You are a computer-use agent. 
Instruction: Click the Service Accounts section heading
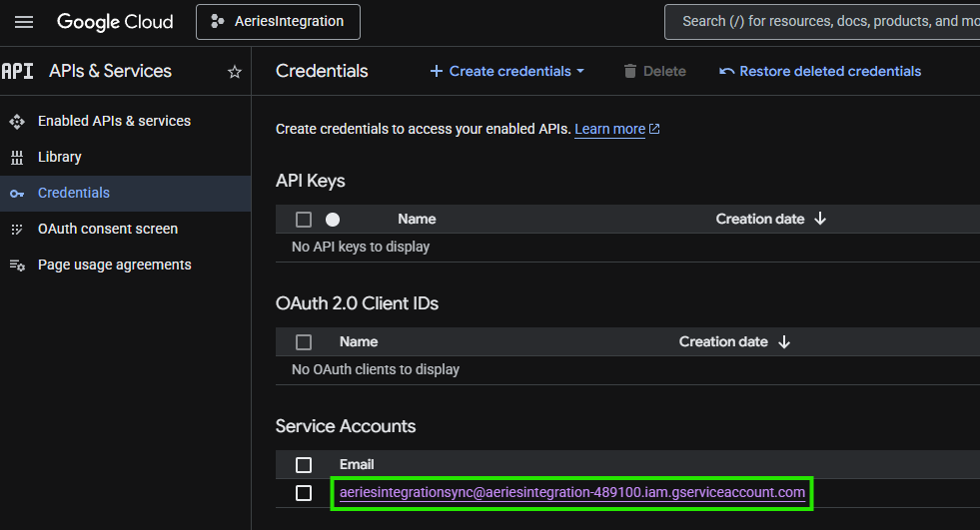pyautogui.click(x=346, y=426)
